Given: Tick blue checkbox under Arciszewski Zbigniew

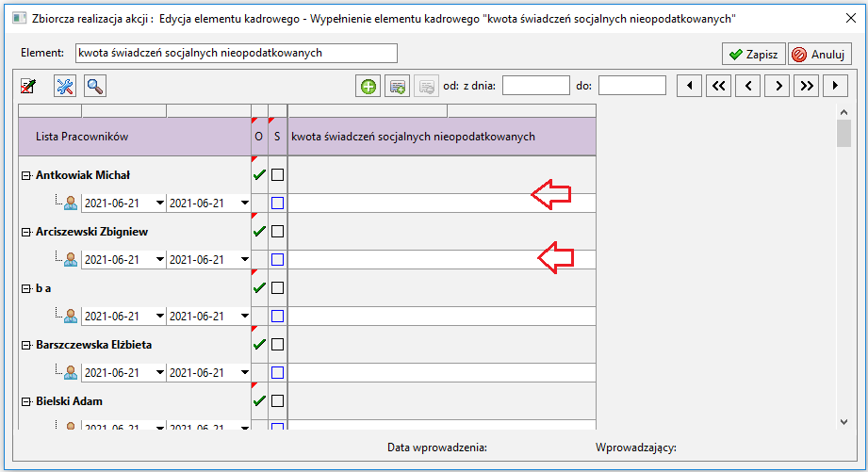Looking at the screenshot, I should coord(277,259).
